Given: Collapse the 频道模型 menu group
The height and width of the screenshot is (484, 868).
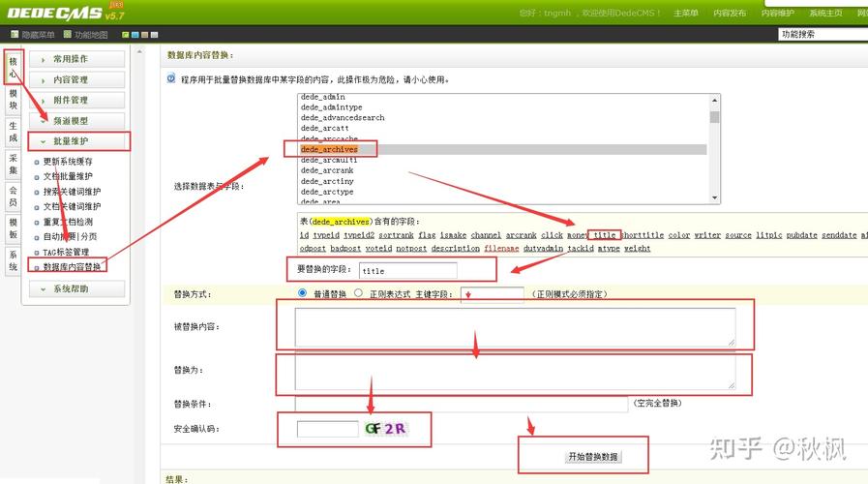Looking at the screenshot, I should pos(77,121).
